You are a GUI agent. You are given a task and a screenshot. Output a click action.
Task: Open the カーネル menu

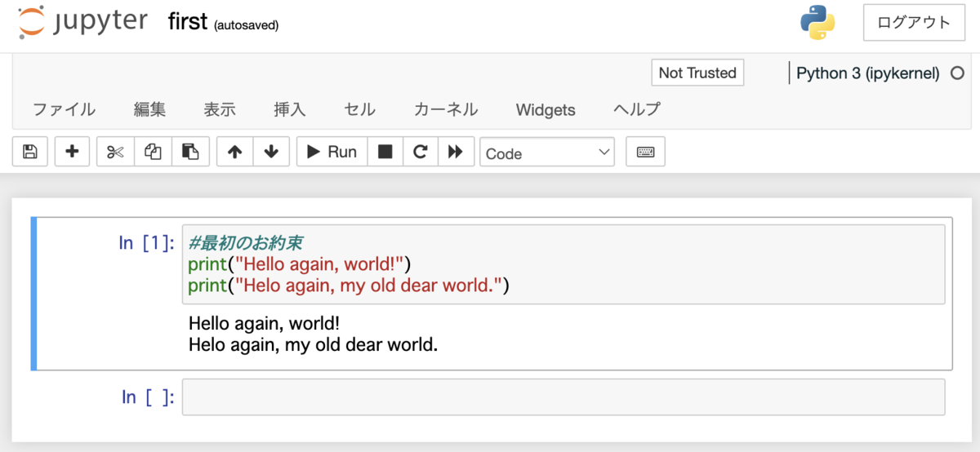446,109
